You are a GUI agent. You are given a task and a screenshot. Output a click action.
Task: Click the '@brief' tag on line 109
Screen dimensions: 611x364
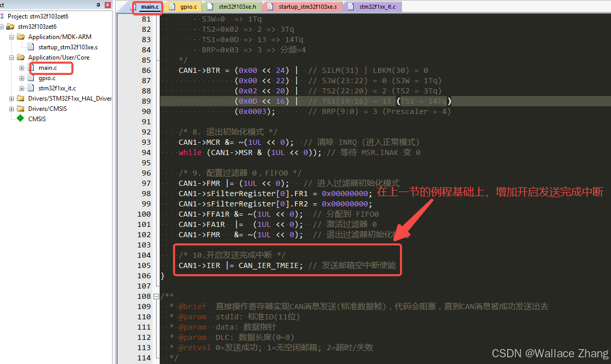click(x=192, y=306)
